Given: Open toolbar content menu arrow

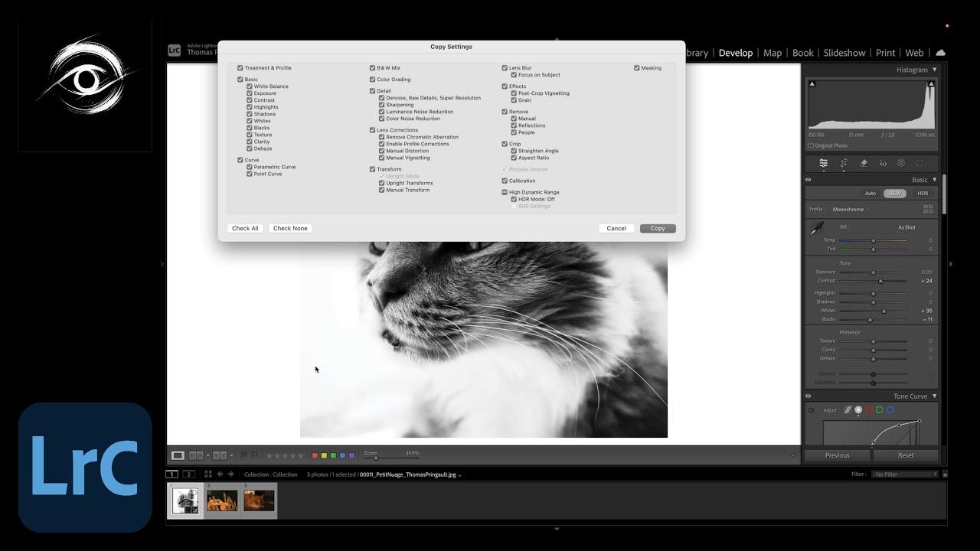Looking at the screenshot, I should 792,455.
